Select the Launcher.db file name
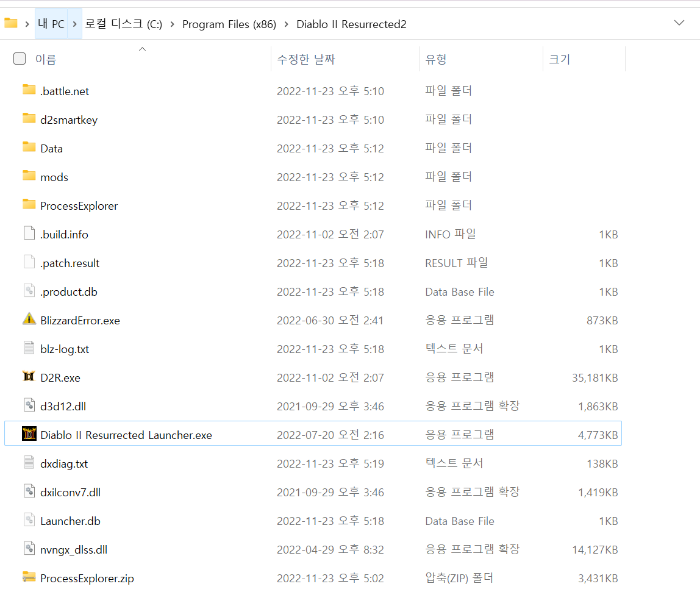Screen dimensions: 700x592 [70, 521]
